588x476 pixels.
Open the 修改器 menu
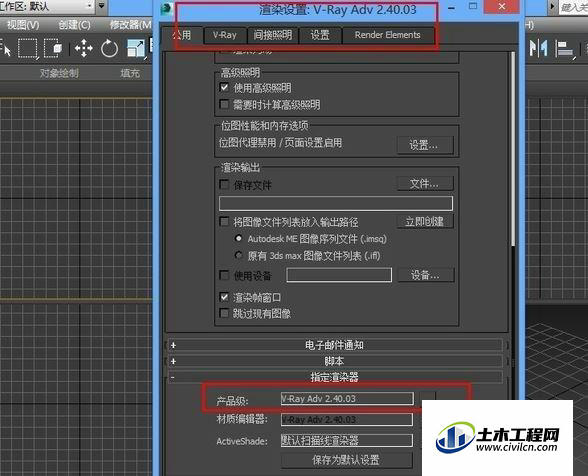[130, 25]
